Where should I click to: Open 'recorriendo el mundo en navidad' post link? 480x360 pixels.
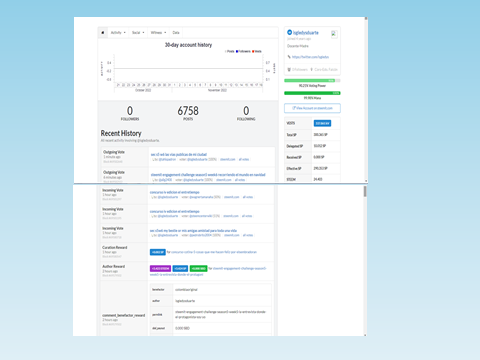coord(208,175)
